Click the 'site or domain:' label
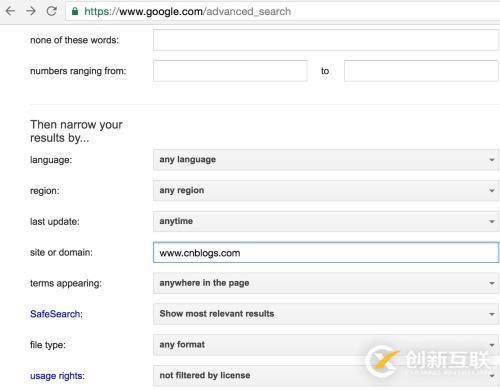Screen dimensions: 500x390 61,252
